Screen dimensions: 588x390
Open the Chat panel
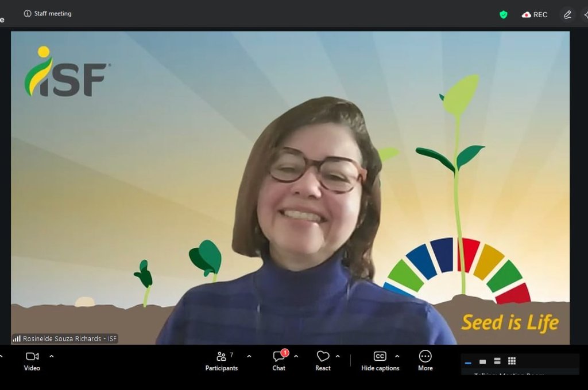pos(279,357)
